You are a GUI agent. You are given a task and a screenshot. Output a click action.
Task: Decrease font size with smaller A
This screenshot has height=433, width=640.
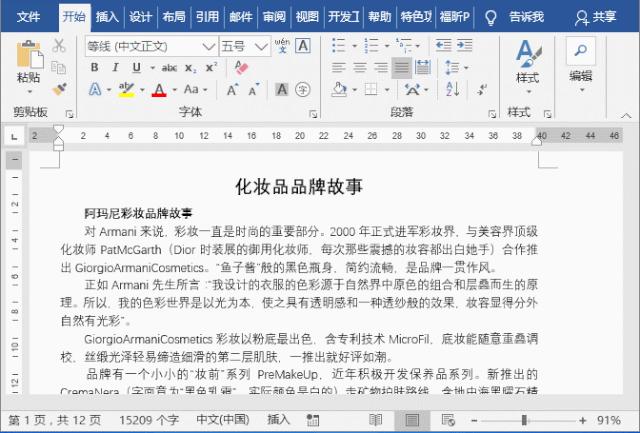(x=253, y=90)
